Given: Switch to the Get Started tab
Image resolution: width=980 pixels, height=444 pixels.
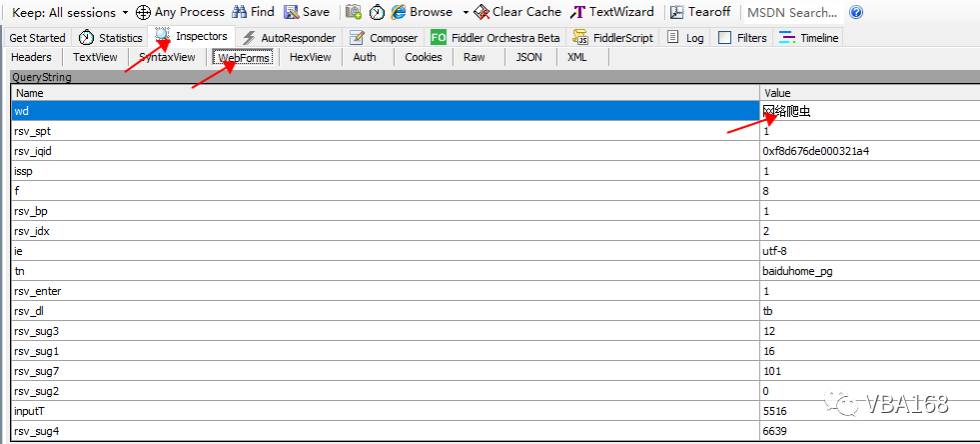Looking at the screenshot, I should coord(38,38).
